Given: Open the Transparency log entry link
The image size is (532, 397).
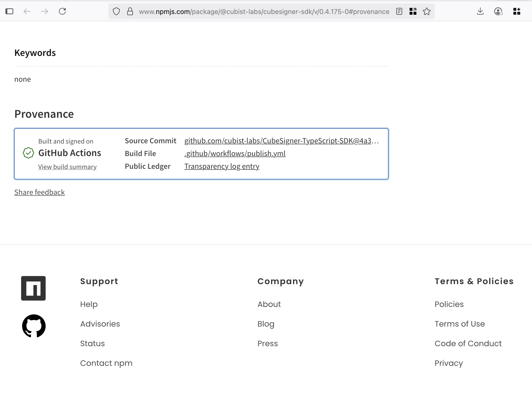Looking at the screenshot, I should point(222,166).
